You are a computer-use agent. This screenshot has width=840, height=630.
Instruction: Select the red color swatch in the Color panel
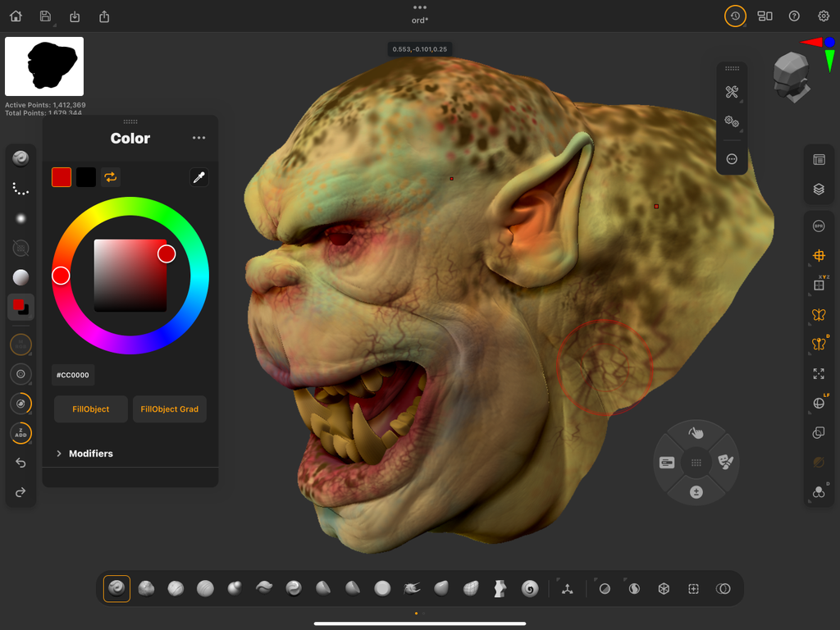61,177
